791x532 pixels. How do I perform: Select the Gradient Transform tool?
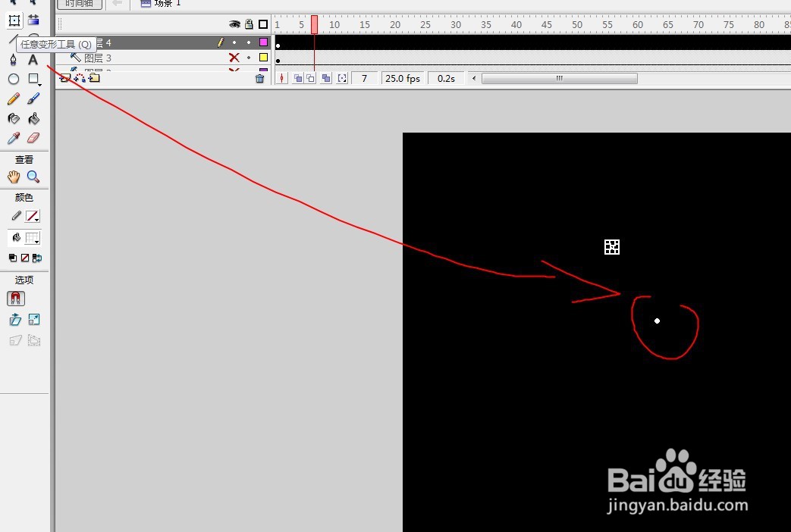33,20
